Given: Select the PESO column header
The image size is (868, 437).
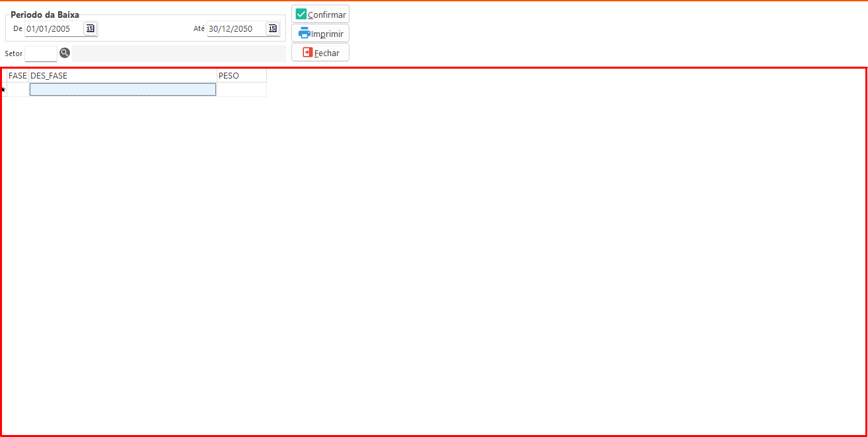Looking at the screenshot, I should [x=241, y=76].
